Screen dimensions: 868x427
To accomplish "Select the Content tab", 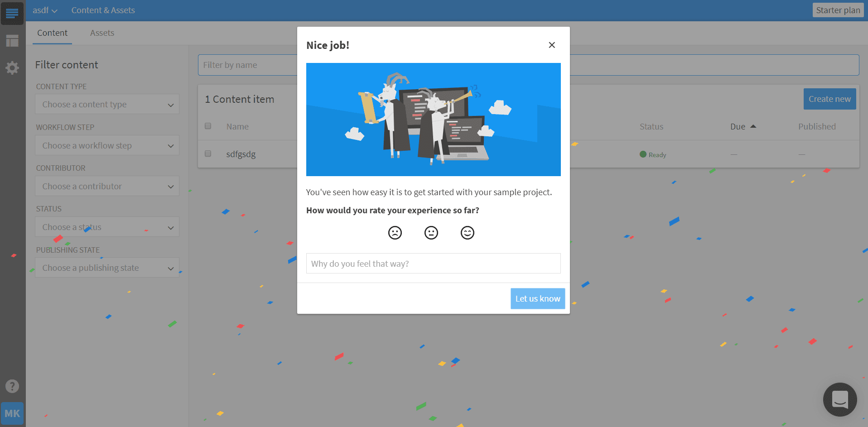I will click(x=52, y=33).
